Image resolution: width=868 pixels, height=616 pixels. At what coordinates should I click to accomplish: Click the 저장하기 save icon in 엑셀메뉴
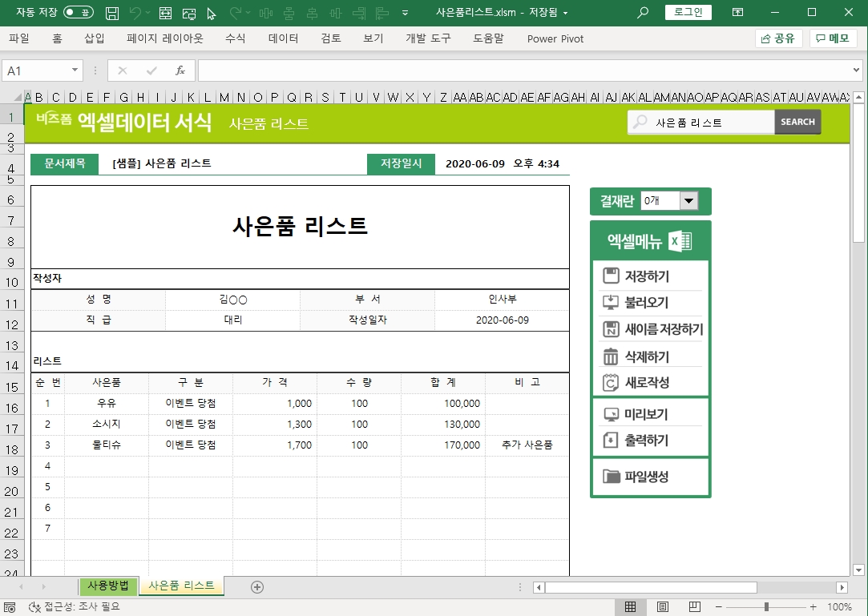click(611, 276)
